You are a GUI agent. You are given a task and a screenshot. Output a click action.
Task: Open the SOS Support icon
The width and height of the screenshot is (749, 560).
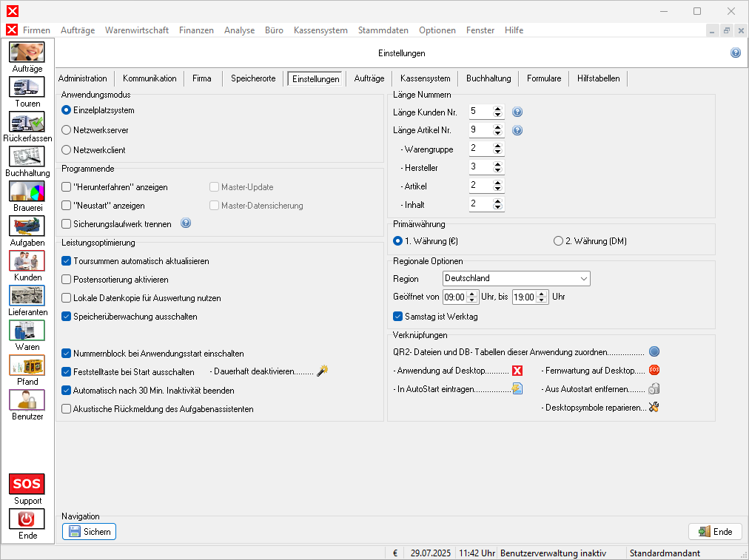coord(27,484)
